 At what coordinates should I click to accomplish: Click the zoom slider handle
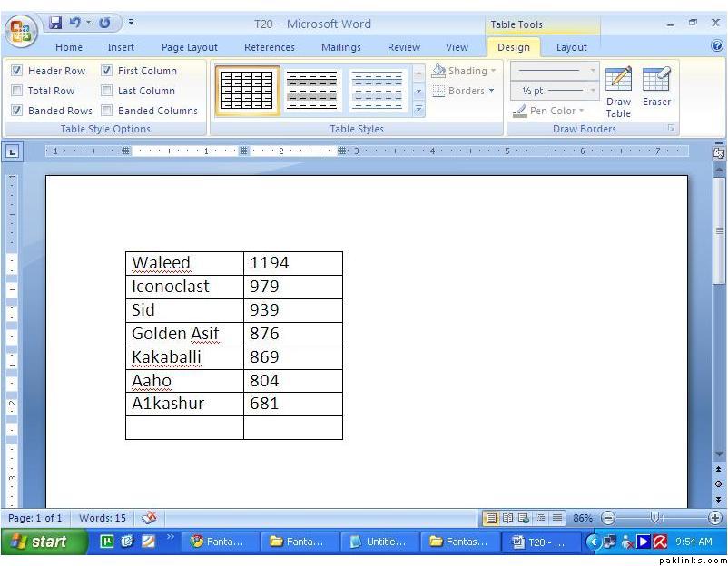[x=654, y=518]
